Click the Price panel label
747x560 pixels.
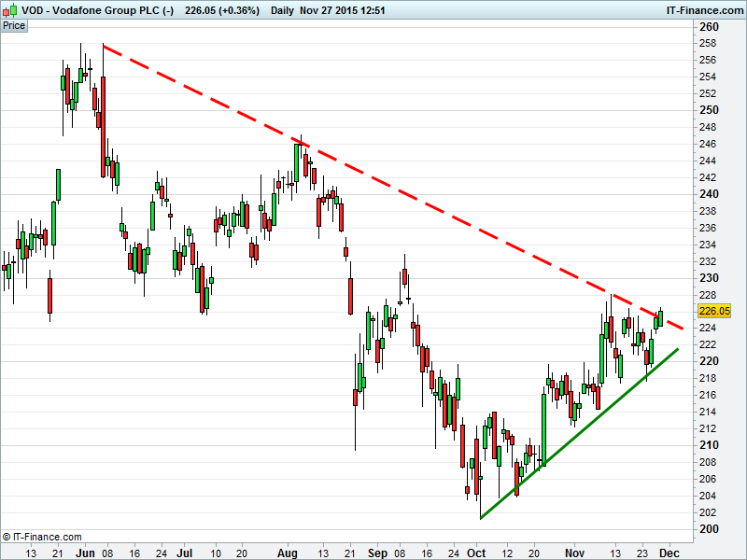[14, 25]
